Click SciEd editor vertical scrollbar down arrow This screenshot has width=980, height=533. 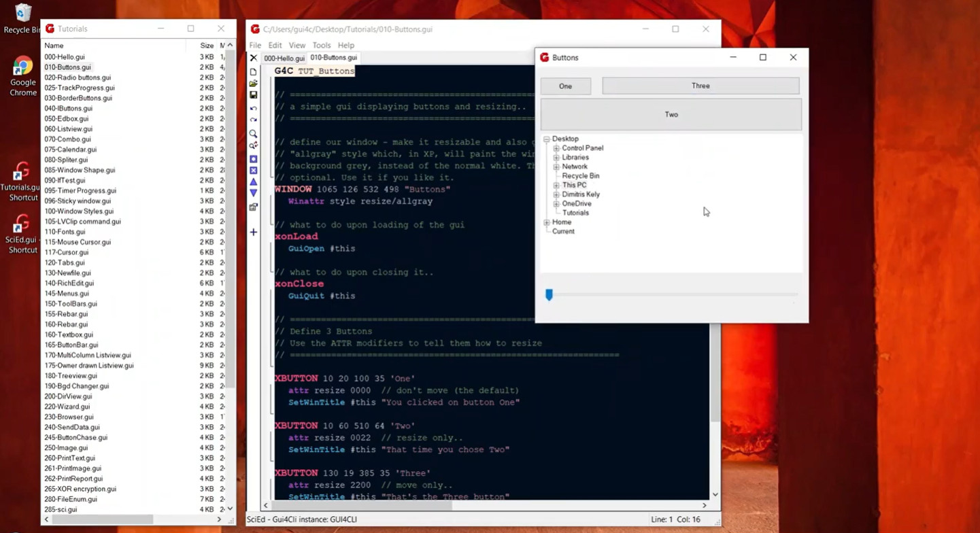click(x=715, y=494)
